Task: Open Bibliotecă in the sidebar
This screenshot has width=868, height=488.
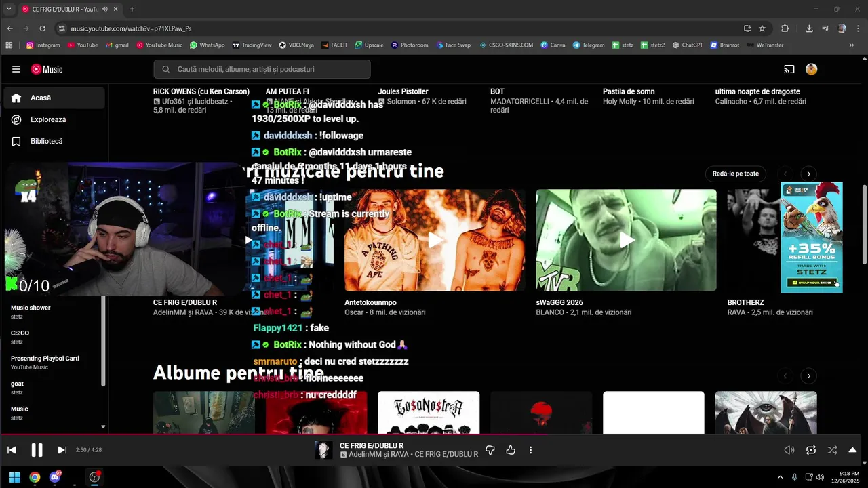Action: (54, 141)
